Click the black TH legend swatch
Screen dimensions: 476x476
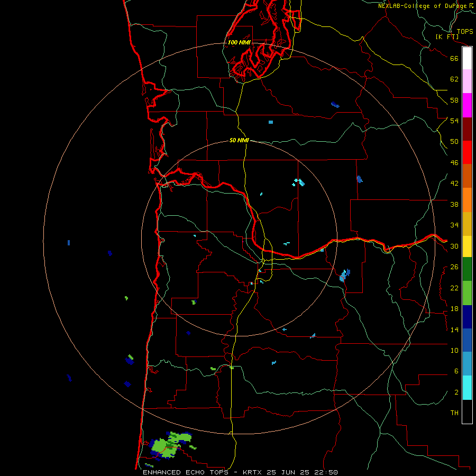point(467,411)
